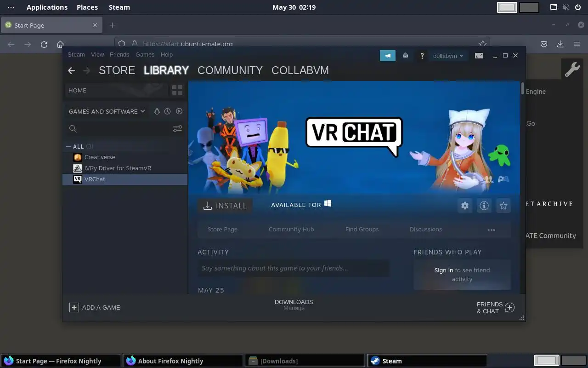The image size is (588, 368).
Task: Click the Steam library vertical scrollbar
Action: click(x=523, y=88)
